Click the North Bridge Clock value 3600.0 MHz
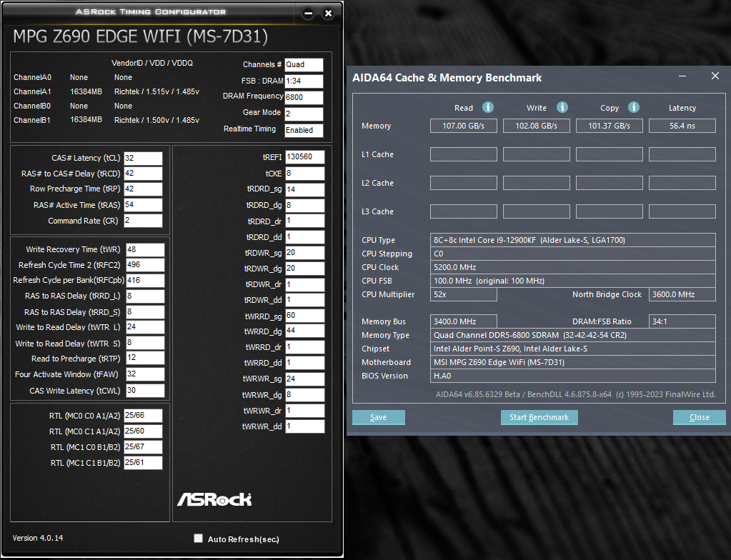731x560 pixels. coord(682,294)
